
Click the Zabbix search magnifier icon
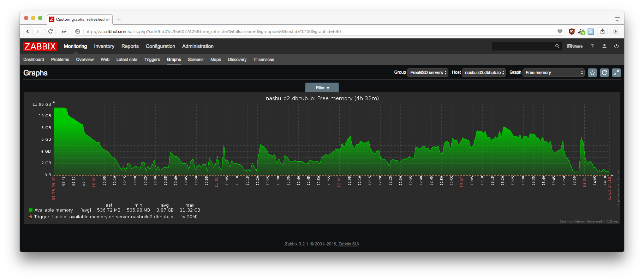pyautogui.click(x=557, y=46)
